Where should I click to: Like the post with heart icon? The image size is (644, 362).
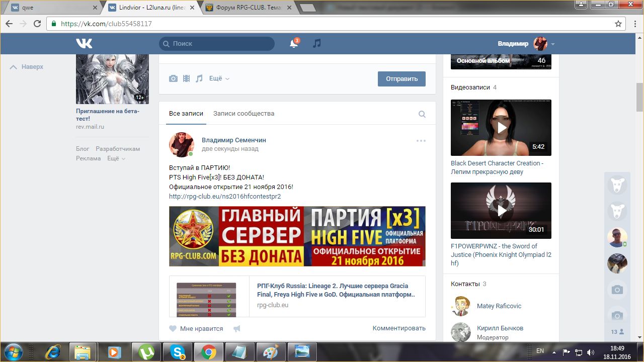tap(173, 328)
